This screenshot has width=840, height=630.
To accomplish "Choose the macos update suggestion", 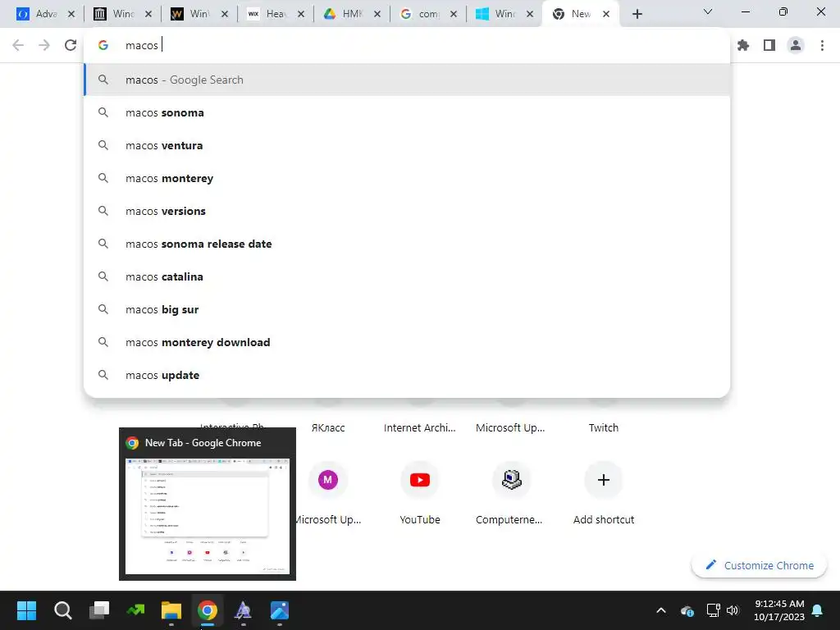I will [407, 375].
